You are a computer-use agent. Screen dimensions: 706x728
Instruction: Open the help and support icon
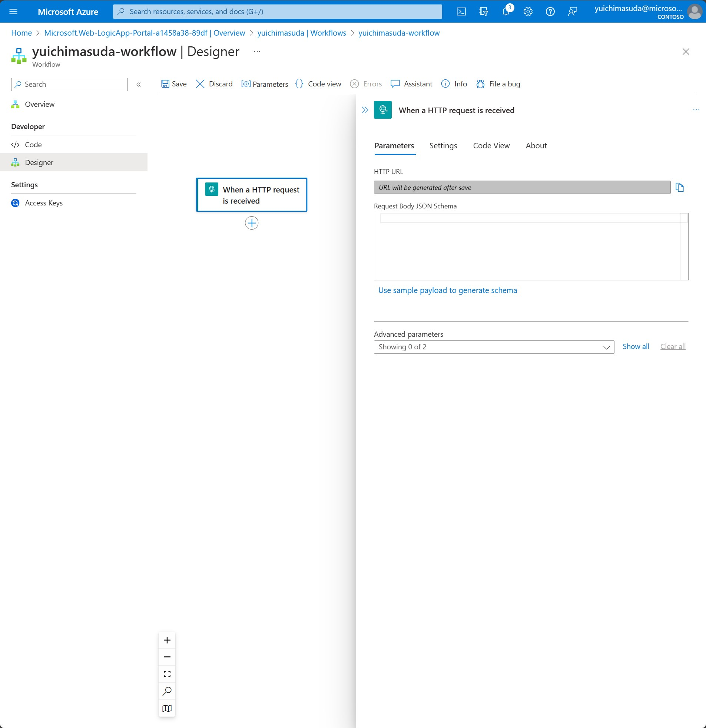pyautogui.click(x=550, y=11)
